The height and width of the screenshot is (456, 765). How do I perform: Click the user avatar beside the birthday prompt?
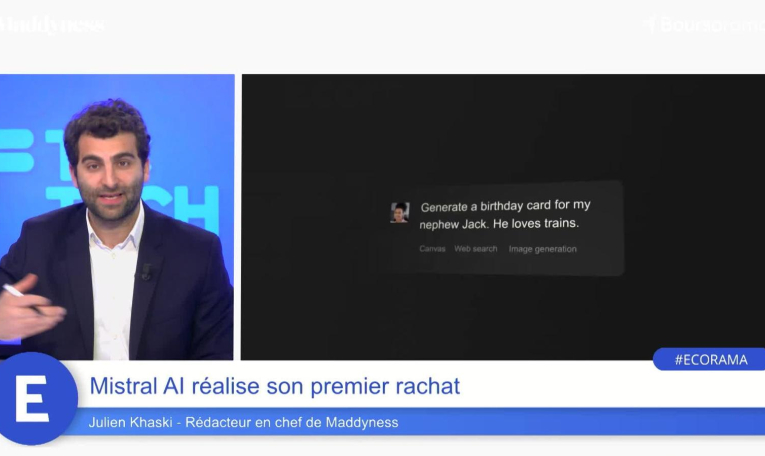tap(400, 213)
